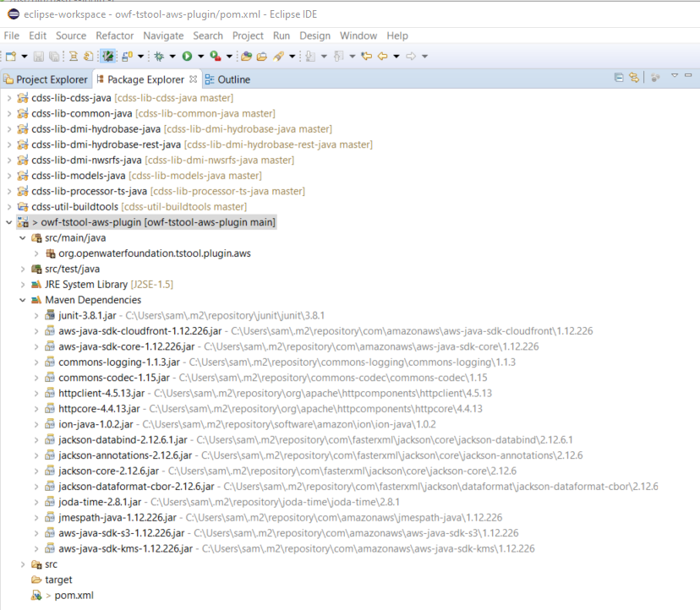Click the Save All toolbar icon
The height and width of the screenshot is (610, 700).
[54, 57]
